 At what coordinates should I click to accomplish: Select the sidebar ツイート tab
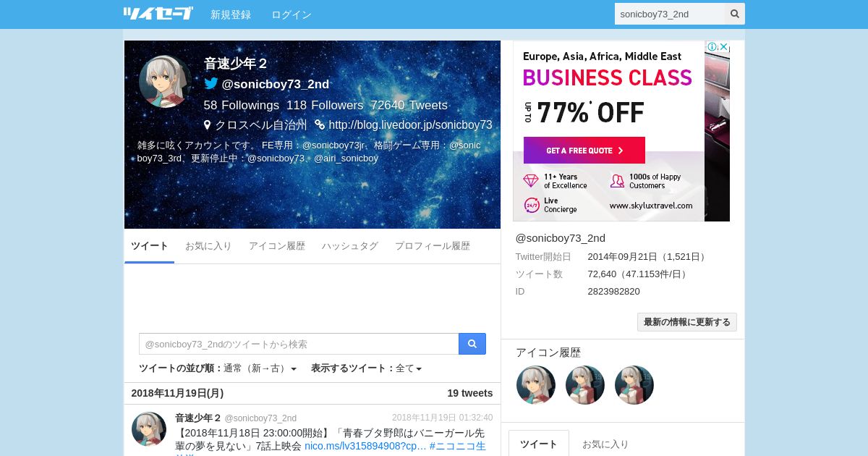coord(539,444)
